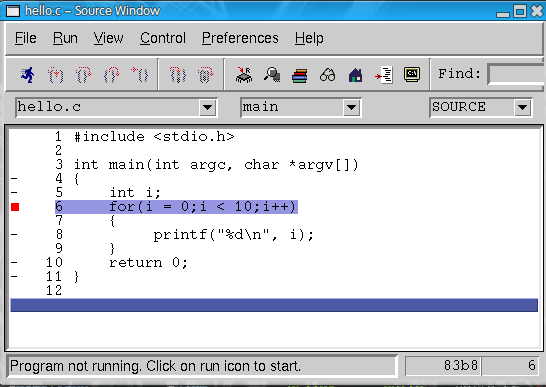Open the View menu

tap(108, 38)
